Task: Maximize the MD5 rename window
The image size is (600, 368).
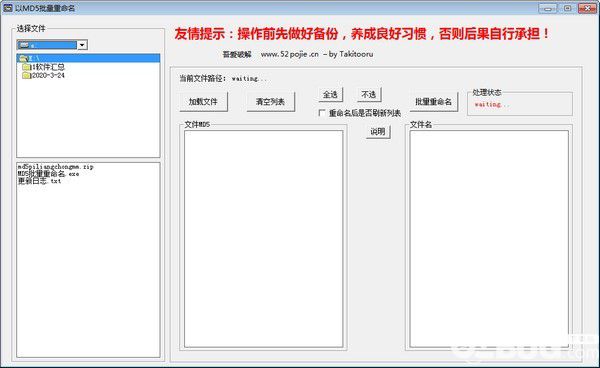Action: coord(567,8)
